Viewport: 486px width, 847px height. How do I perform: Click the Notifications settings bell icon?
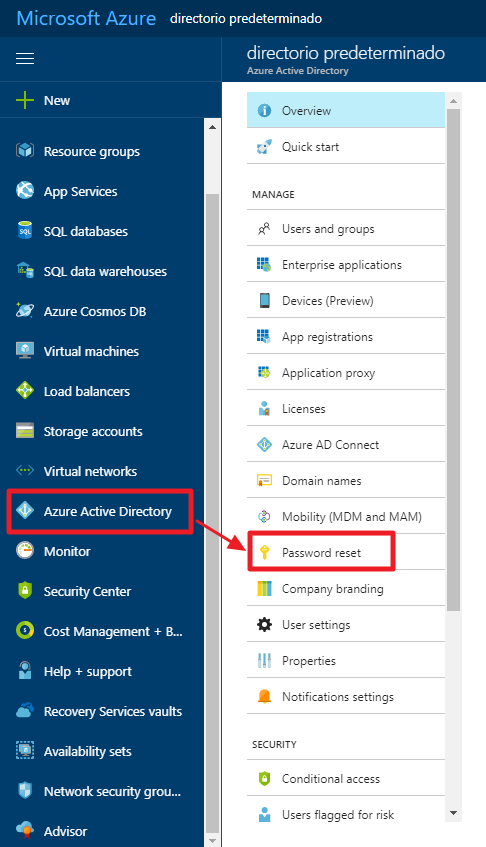click(264, 696)
